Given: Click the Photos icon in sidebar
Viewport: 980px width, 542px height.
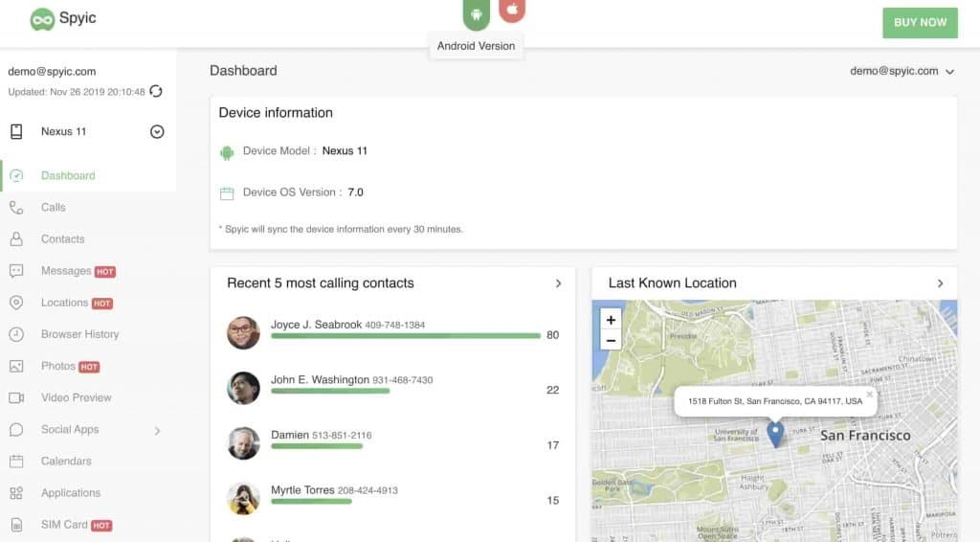Looking at the screenshot, I should point(16,366).
